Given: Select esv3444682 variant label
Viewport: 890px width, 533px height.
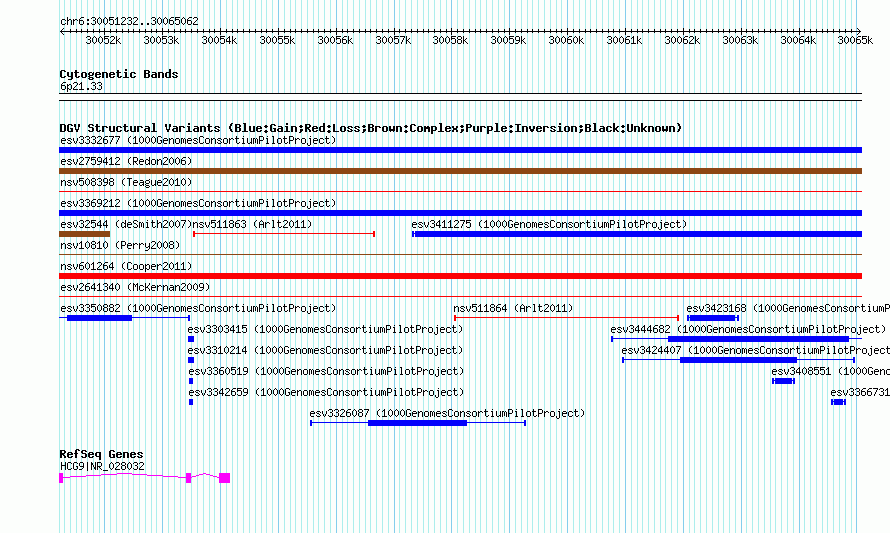Looking at the screenshot, I should point(748,329).
